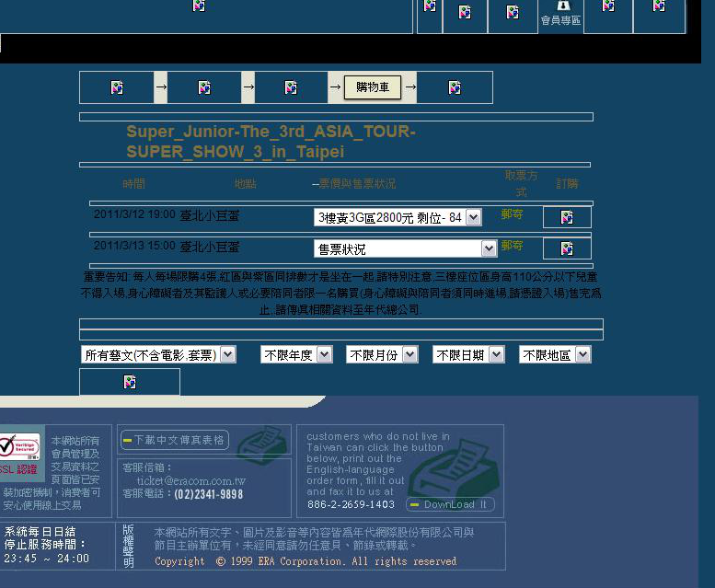715x588 pixels.
Task: Click 郵寄 link on the 2011/3/13 row
Action: (512, 245)
